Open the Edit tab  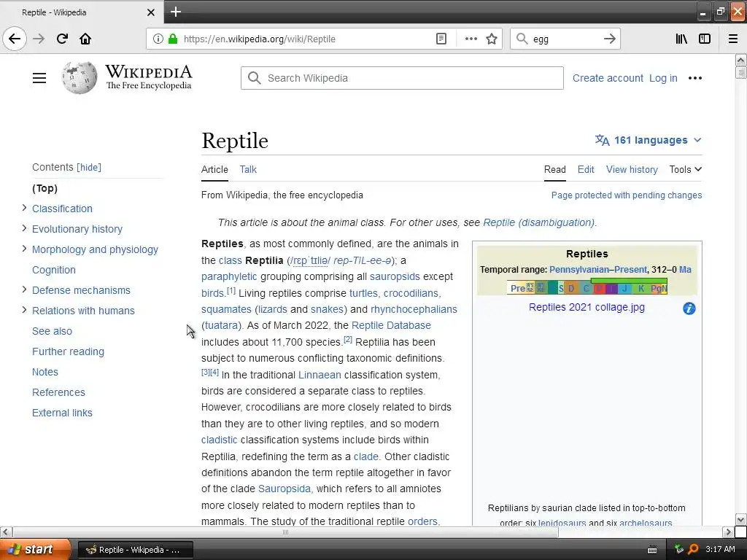[586, 169]
